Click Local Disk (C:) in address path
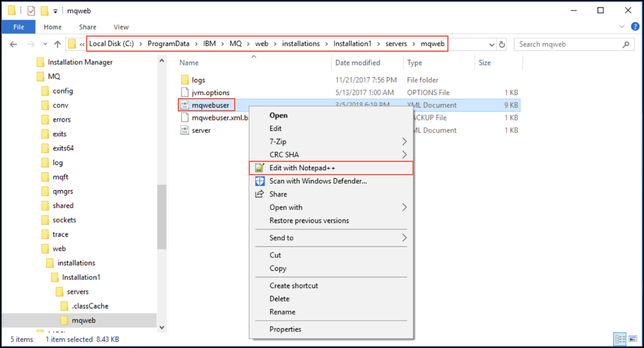644x348 pixels. (111, 44)
